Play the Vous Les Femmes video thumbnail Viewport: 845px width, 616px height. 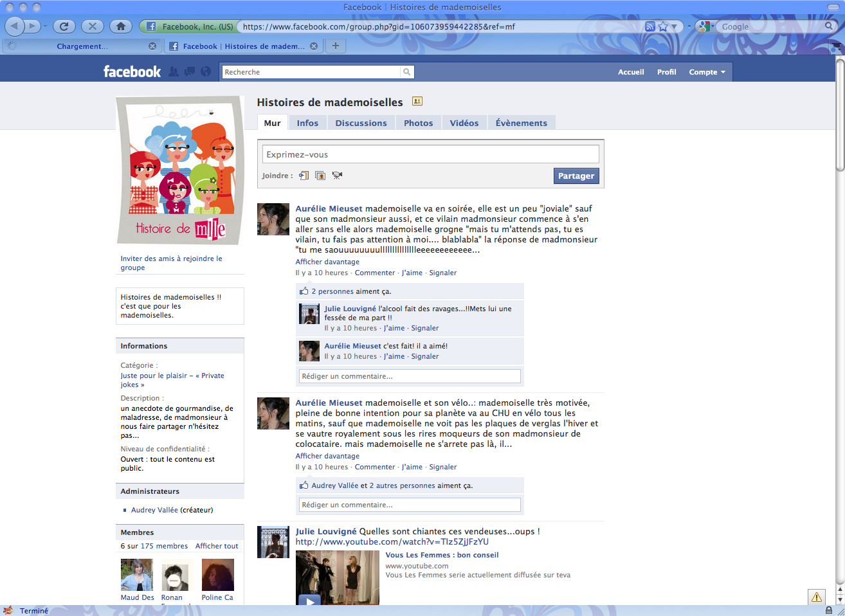point(338,577)
